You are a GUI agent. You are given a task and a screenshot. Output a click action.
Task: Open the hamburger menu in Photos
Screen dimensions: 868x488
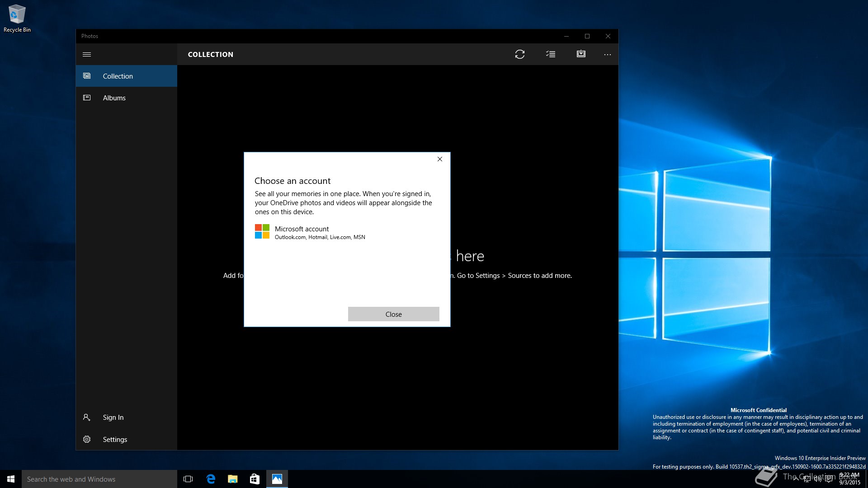pos(87,54)
